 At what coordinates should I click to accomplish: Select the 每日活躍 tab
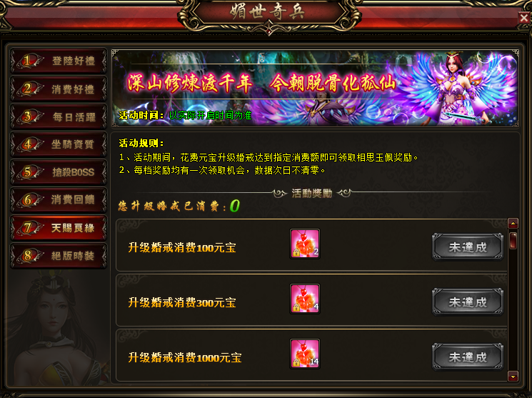click(x=59, y=116)
